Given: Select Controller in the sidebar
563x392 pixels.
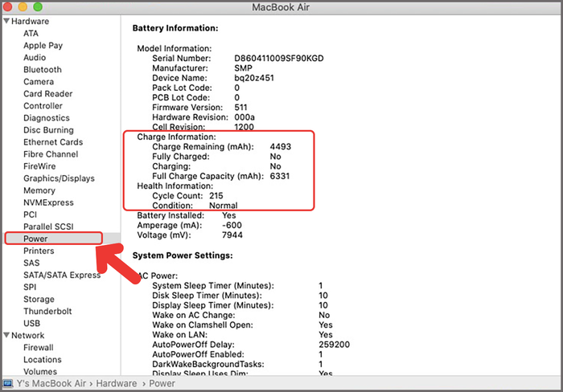Looking at the screenshot, I should pyautogui.click(x=43, y=106).
